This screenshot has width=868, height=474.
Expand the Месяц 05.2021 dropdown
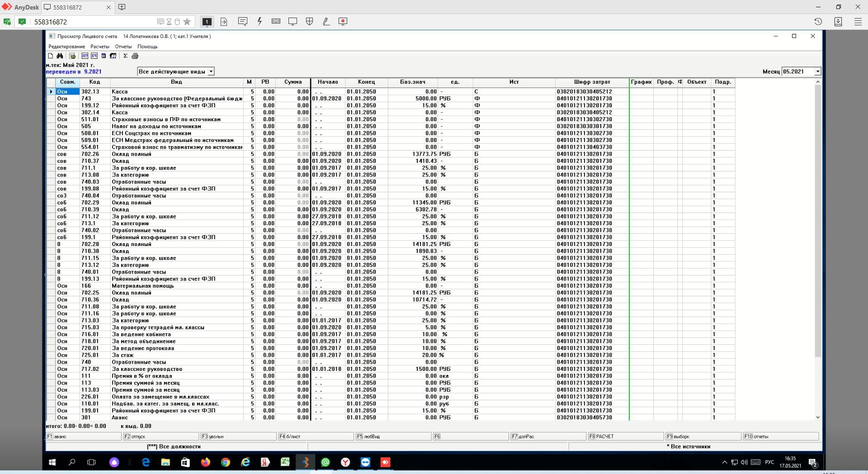pyautogui.click(x=817, y=71)
